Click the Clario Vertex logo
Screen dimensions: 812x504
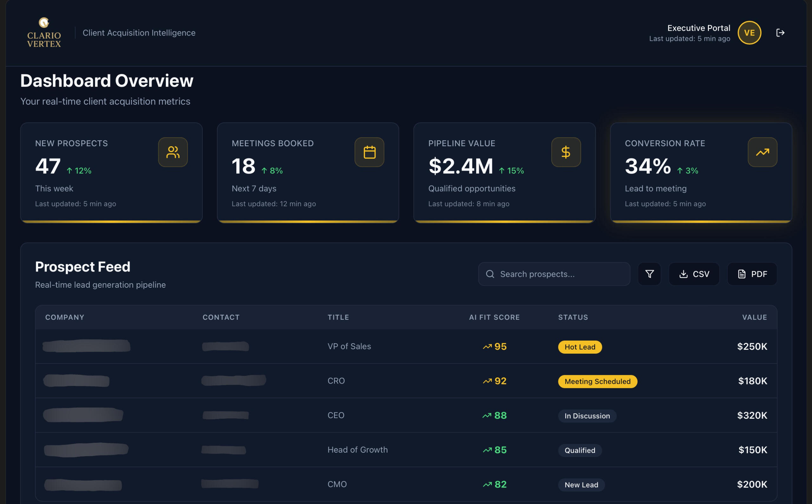(44, 33)
